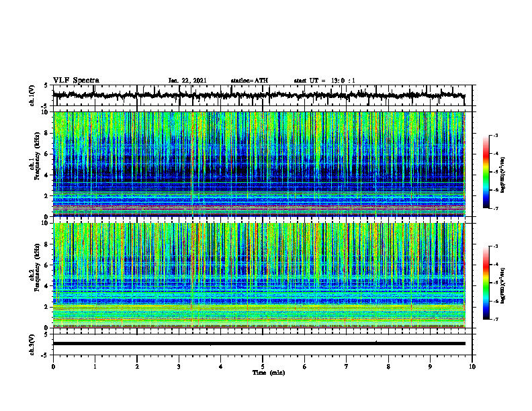
Task: Click the ch.1 voltage waveform trace panel
Action: click(x=263, y=95)
